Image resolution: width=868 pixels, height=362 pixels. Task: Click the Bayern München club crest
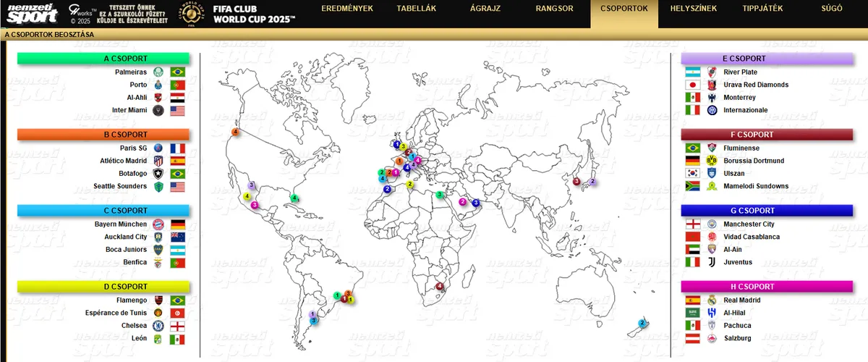(x=158, y=224)
